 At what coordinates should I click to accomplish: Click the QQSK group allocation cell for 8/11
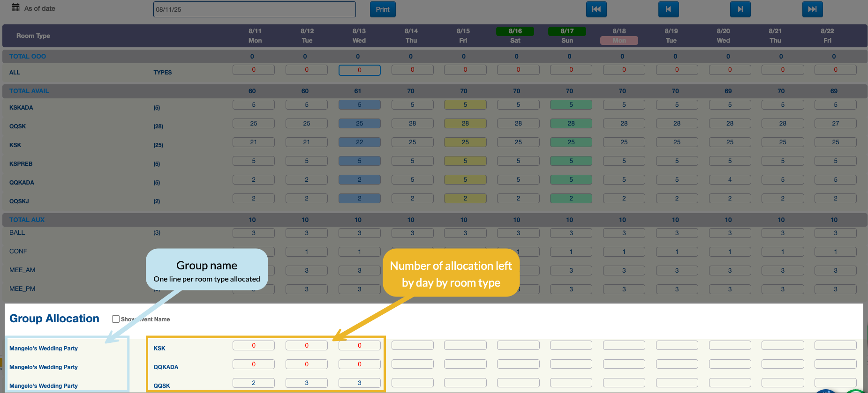click(254, 383)
